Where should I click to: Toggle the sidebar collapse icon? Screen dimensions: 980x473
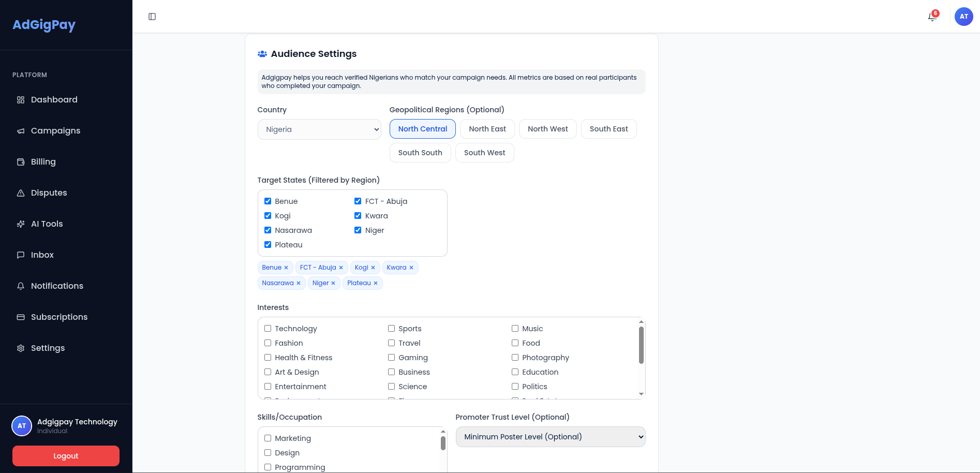(152, 17)
